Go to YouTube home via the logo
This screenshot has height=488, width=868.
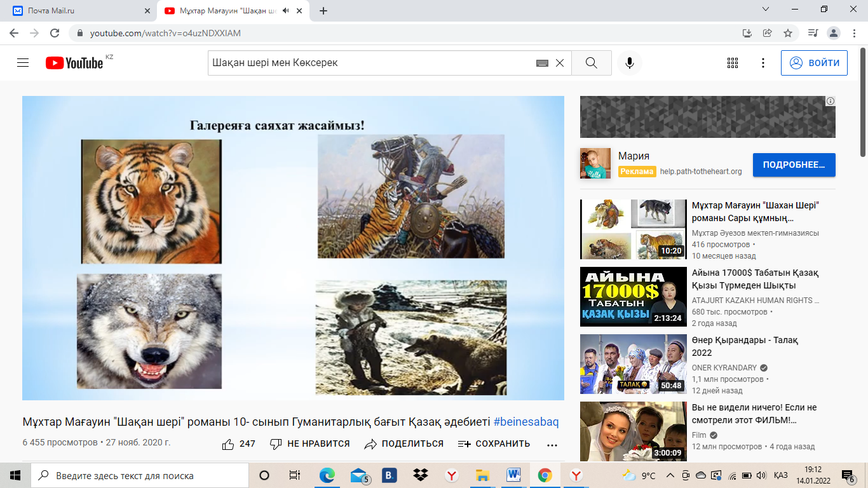74,63
